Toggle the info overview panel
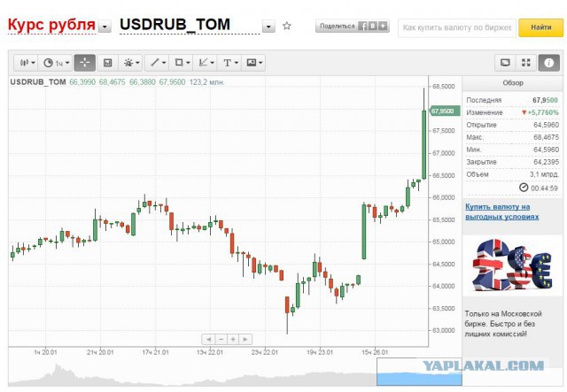Screen dimensions: 567x392 click(549, 63)
